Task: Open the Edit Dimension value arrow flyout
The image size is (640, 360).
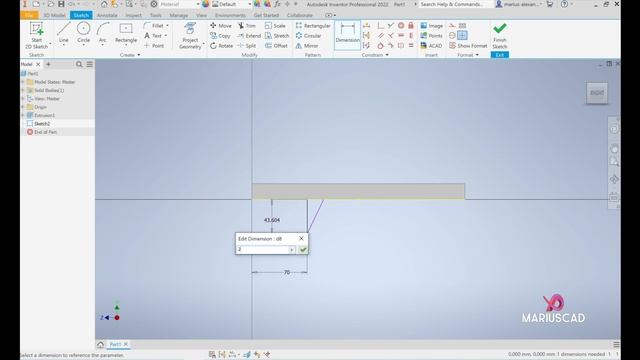Action: click(x=292, y=249)
